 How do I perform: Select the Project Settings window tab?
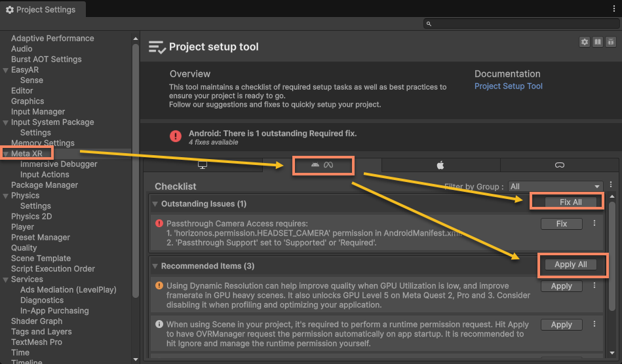[x=42, y=10]
